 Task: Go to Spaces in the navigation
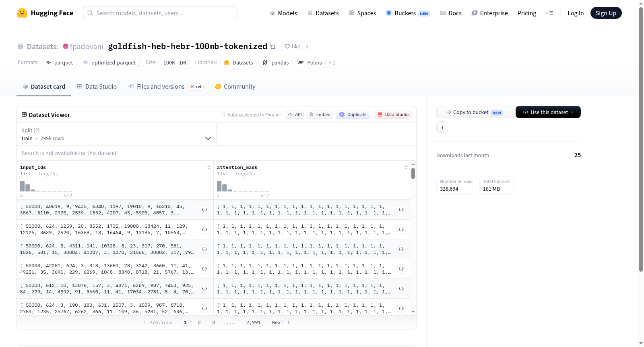click(362, 13)
